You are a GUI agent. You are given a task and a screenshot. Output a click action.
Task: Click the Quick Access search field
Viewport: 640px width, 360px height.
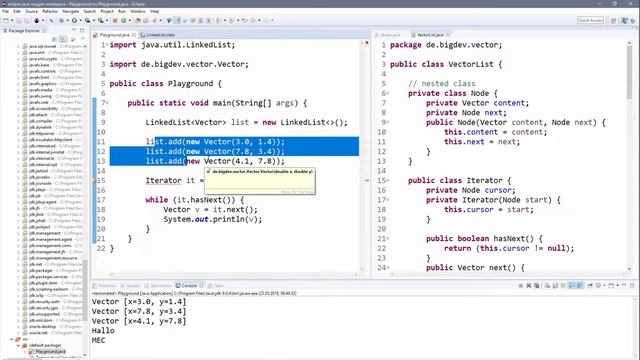click(x=591, y=20)
